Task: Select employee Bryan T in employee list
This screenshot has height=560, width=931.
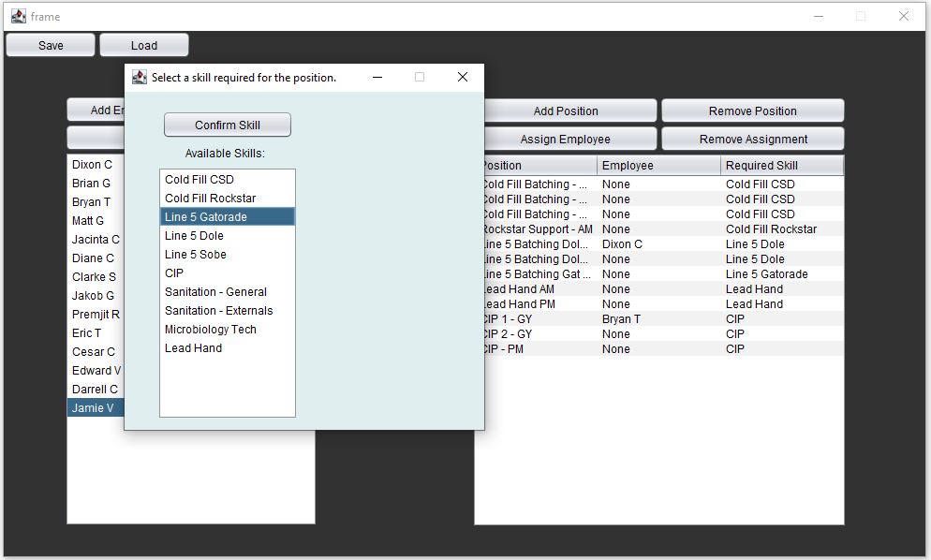Action: [x=96, y=202]
